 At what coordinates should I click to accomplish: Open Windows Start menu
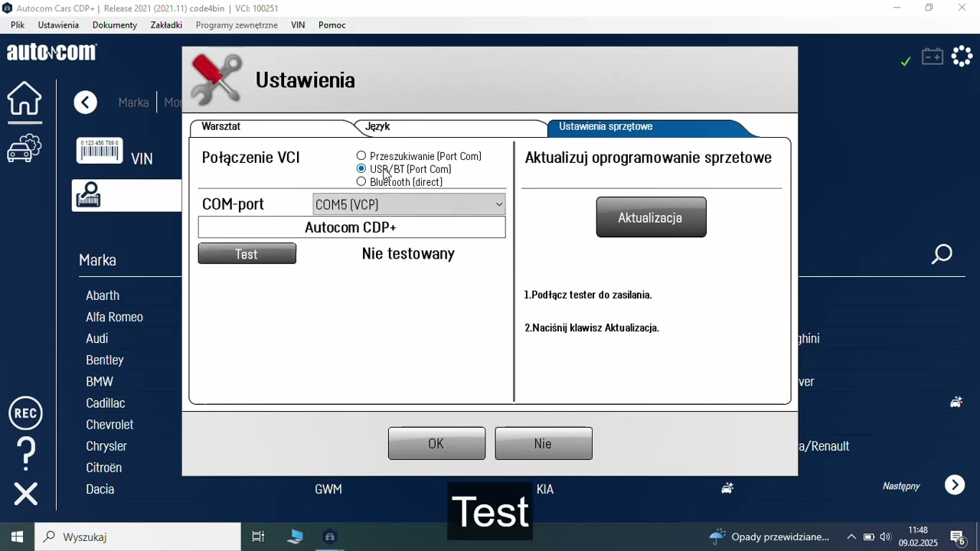click(x=17, y=536)
